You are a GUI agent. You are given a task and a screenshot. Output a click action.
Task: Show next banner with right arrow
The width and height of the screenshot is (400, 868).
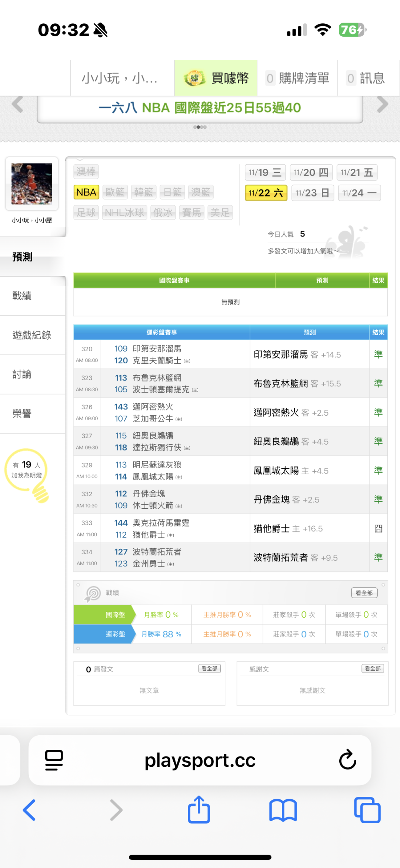click(x=382, y=105)
